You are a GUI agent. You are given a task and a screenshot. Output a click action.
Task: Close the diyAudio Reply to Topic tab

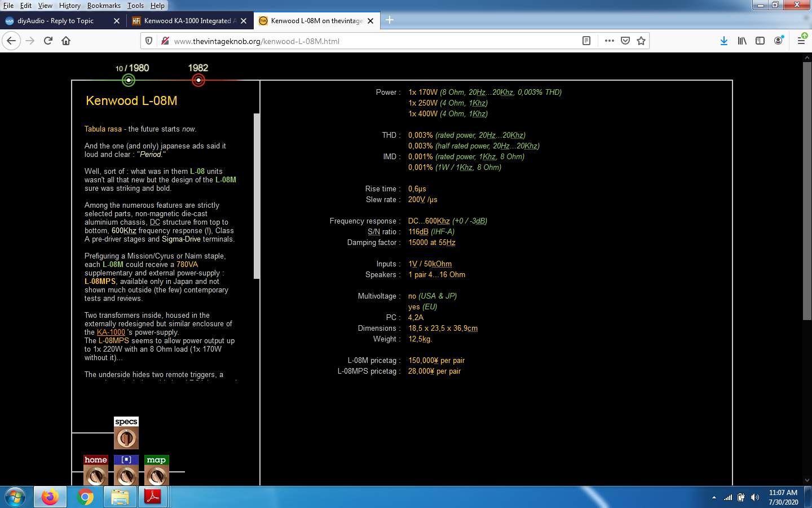(117, 21)
